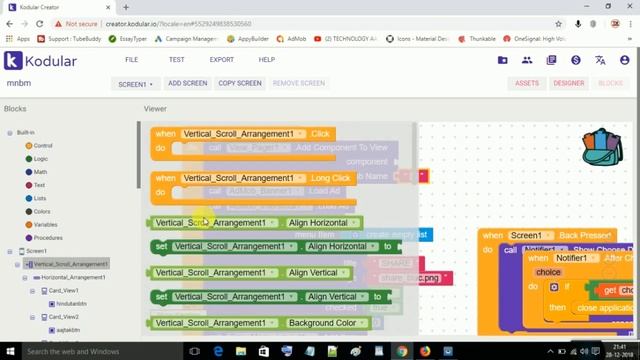Collapse the Built-in tree node
The width and height of the screenshot is (640, 360).
[10, 133]
